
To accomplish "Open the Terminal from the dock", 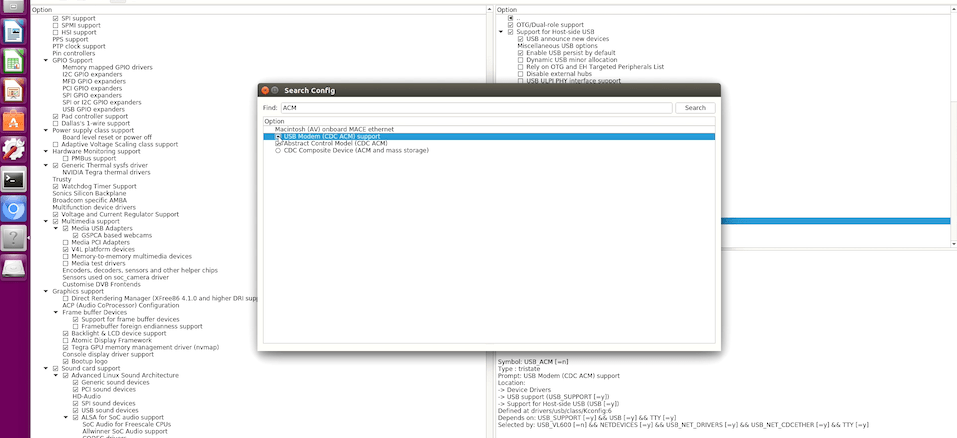I will pos(14,179).
